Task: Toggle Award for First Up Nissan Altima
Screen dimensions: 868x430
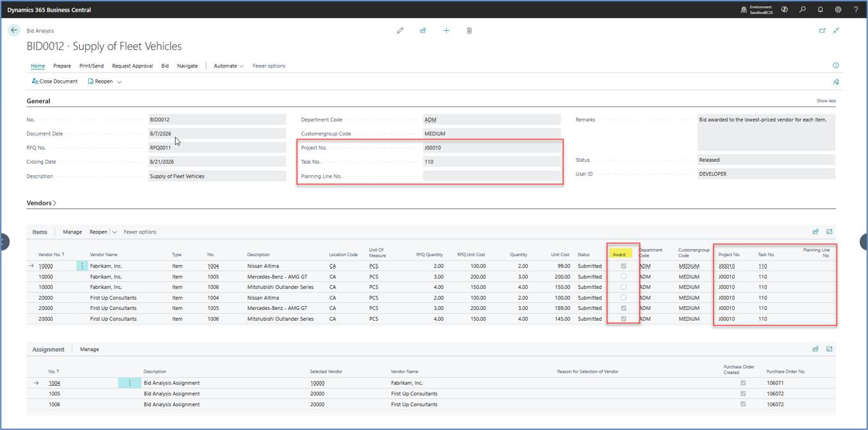Action: (623, 298)
